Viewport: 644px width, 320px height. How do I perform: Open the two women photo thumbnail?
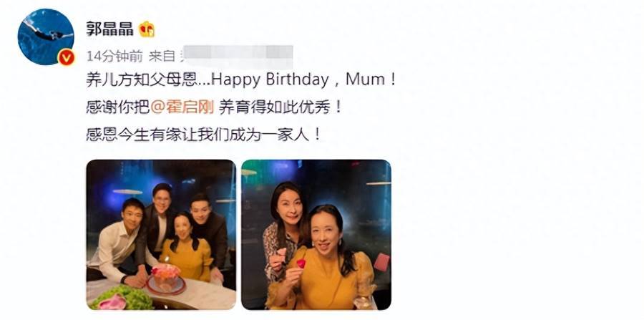pyautogui.click(x=316, y=235)
